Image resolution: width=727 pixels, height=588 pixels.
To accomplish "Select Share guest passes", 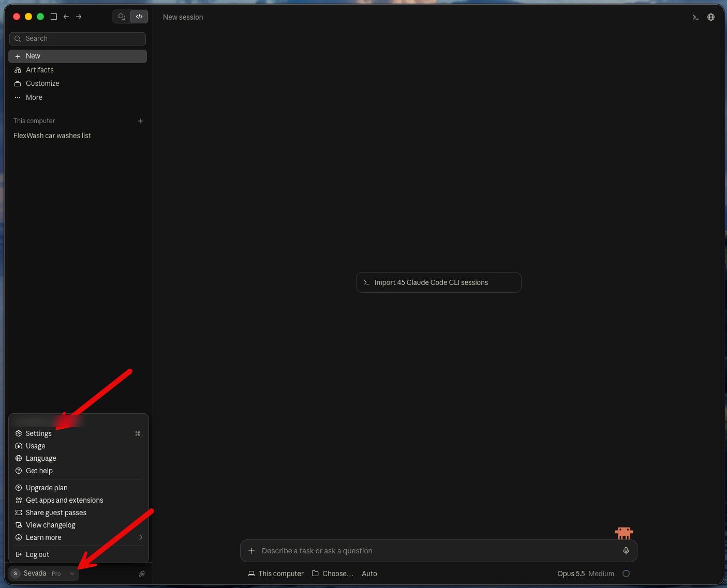I will pos(79,512).
